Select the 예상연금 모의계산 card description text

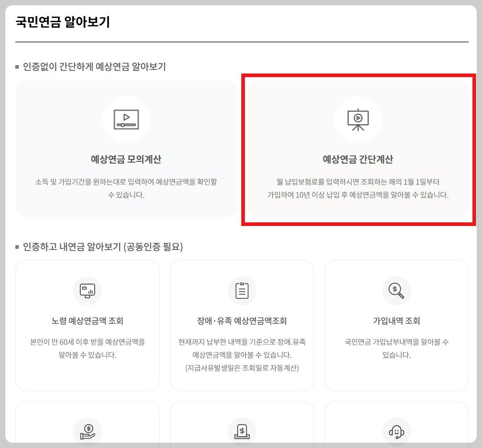pos(126,188)
